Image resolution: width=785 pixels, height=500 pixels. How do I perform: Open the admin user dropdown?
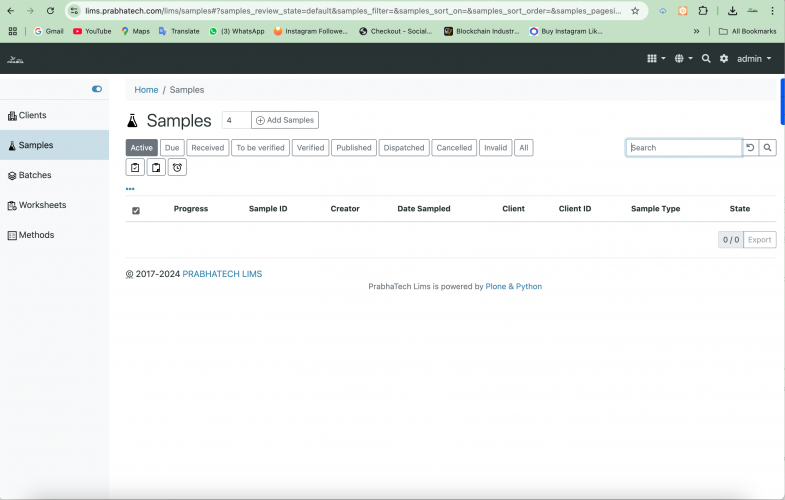[754, 59]
